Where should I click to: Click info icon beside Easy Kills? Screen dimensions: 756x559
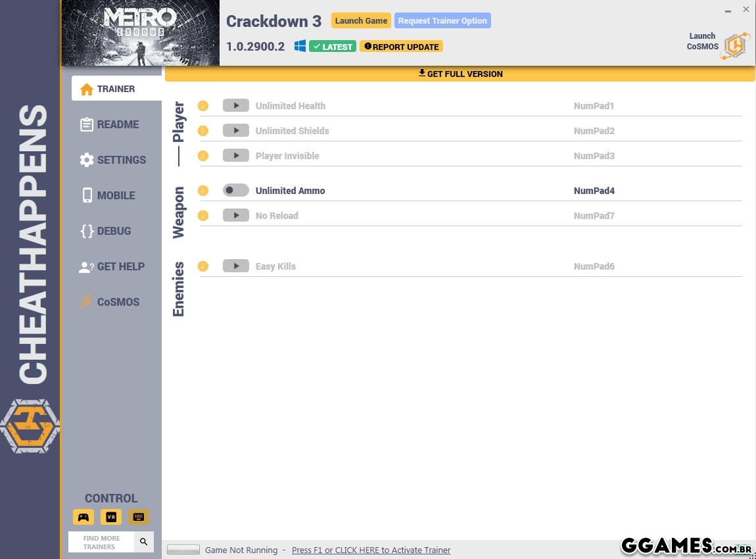203,266
